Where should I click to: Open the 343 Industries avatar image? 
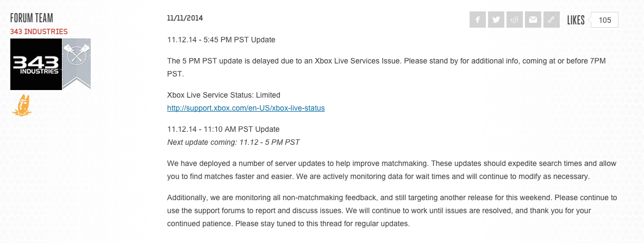(36, 64)
